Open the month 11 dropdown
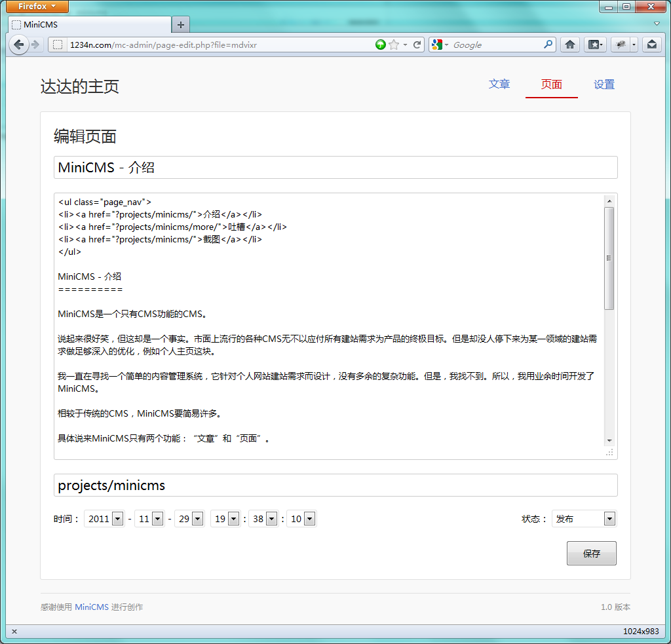The width and height of the screenshot is (671, 644). [x=157, y=519]
